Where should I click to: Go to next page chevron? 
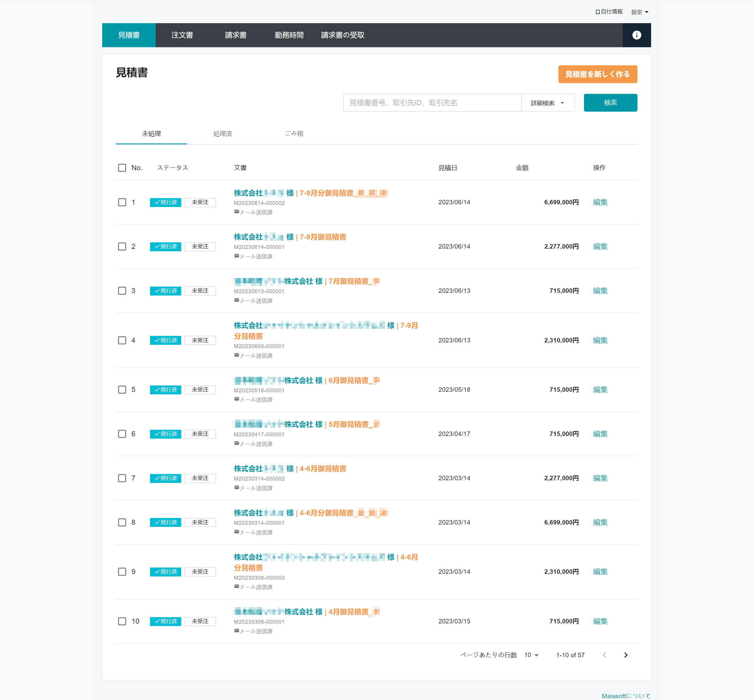(x=626, y=655)
